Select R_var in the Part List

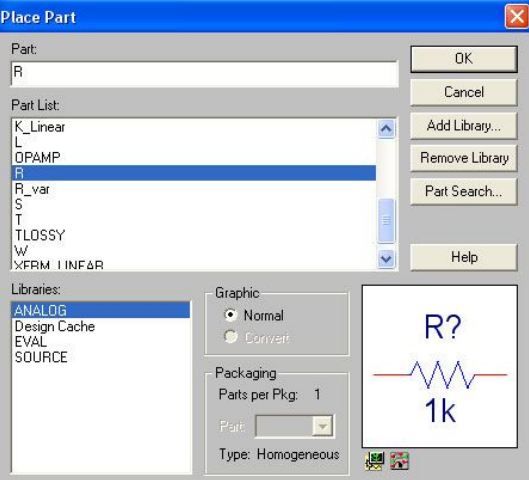pyautogui.click(x=194, y=189)
